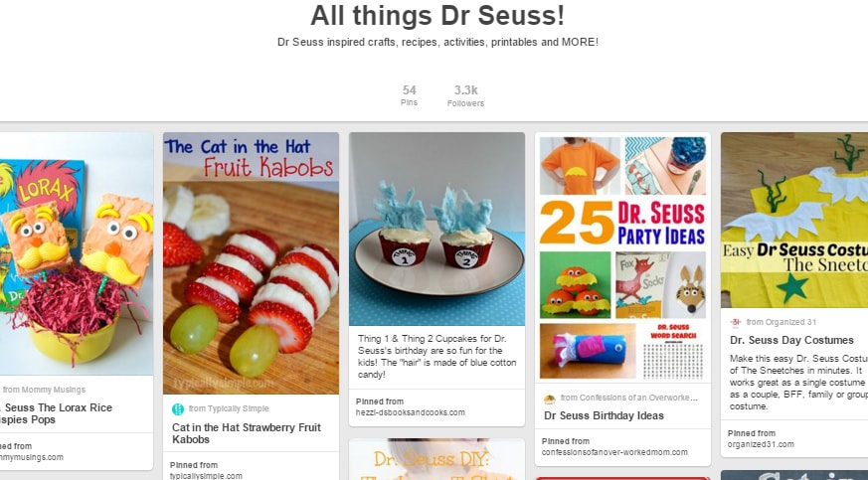Screen dimensions: 868x480
Task: Click the Organized 31 source logo icon
Action: (736, 322)
